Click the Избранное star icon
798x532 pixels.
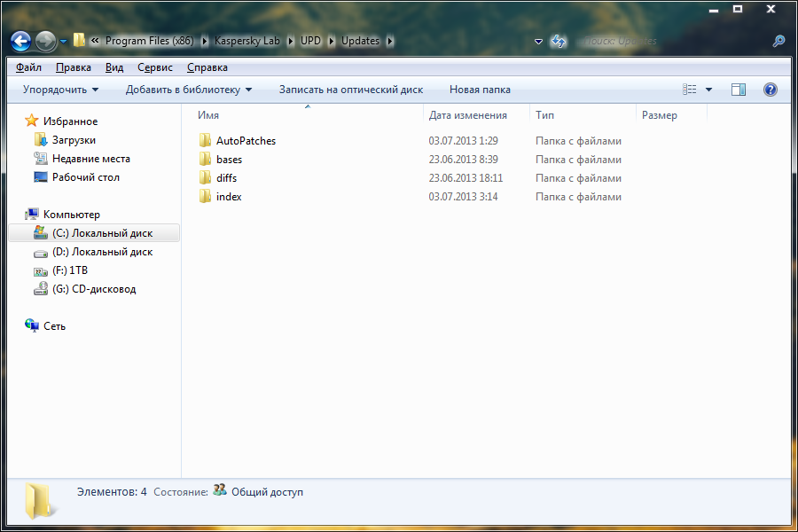tap(32, 121)
